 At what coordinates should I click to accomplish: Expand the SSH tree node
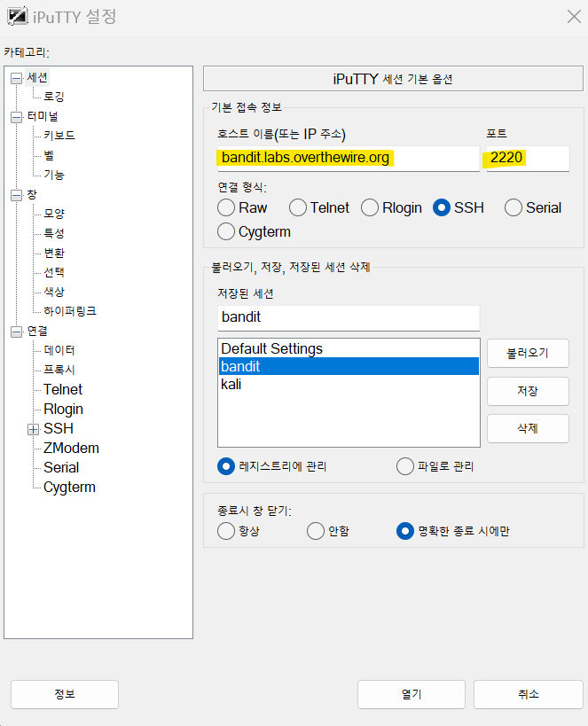(33, 428)
